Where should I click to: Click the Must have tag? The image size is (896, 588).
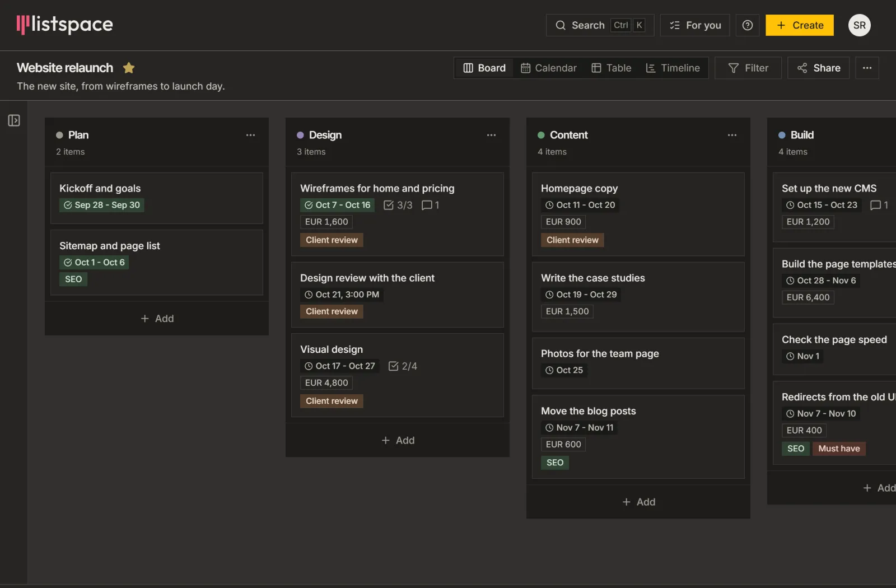coord(839,449)
